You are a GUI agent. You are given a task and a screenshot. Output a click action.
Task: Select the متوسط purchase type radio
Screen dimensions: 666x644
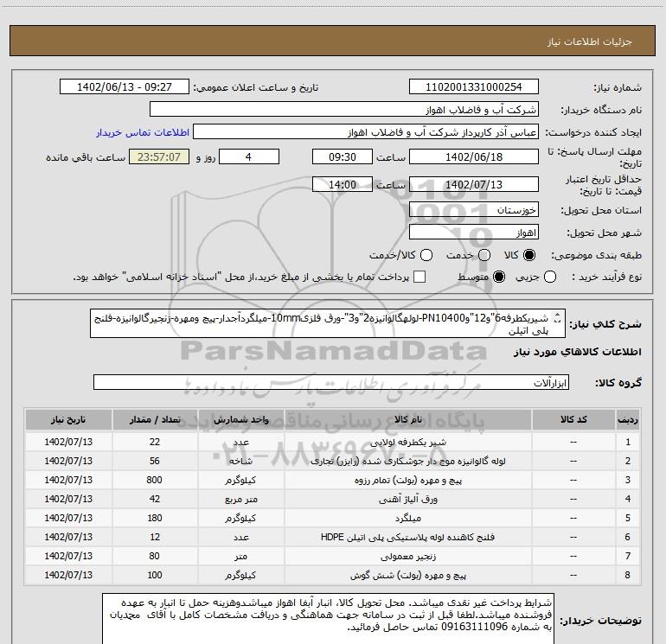pyautogui.click(x=499, y=277)
